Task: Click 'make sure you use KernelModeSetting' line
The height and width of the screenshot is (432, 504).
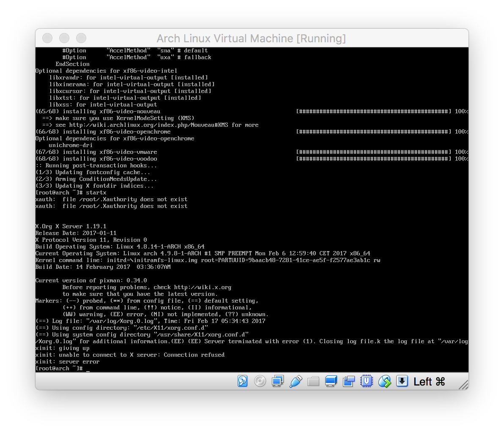Action: pyautogui.click(x=118, y=118)
